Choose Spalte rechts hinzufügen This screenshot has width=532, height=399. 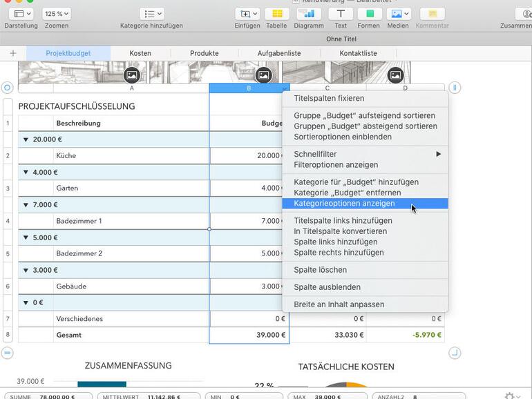tap(365, 253)
